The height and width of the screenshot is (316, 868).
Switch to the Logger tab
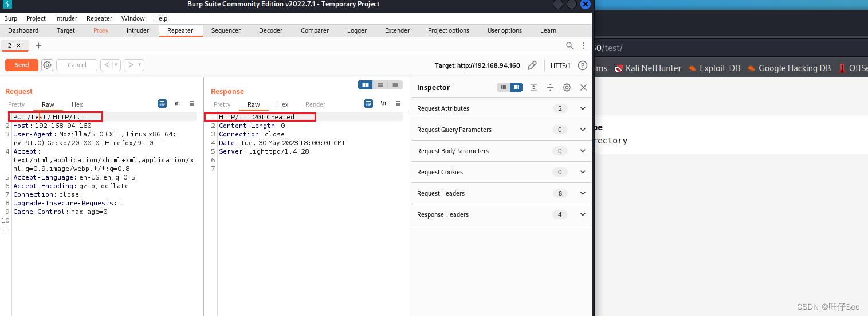click(356, 30)
